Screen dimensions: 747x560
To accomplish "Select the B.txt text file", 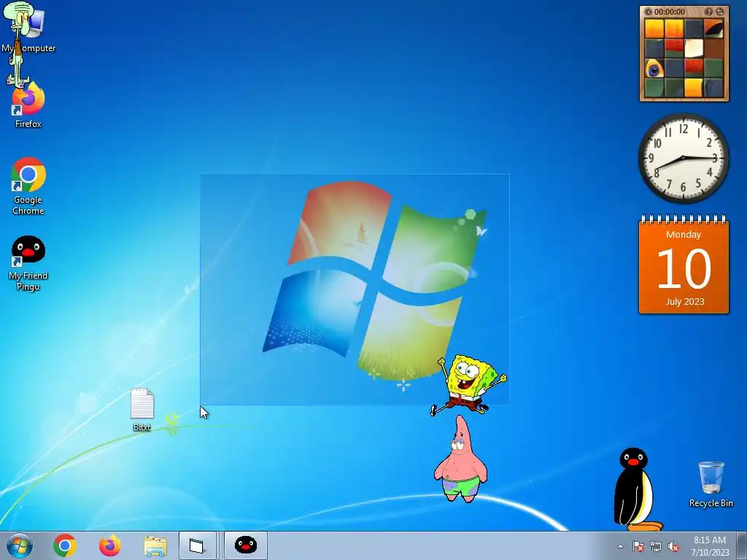I will 142,410.
